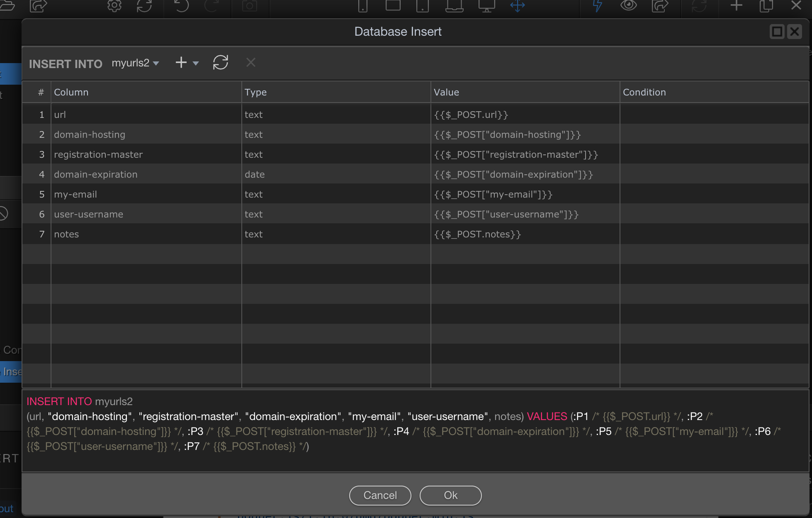
Task: Select the laptop device view icon
Action: [454, 6]
